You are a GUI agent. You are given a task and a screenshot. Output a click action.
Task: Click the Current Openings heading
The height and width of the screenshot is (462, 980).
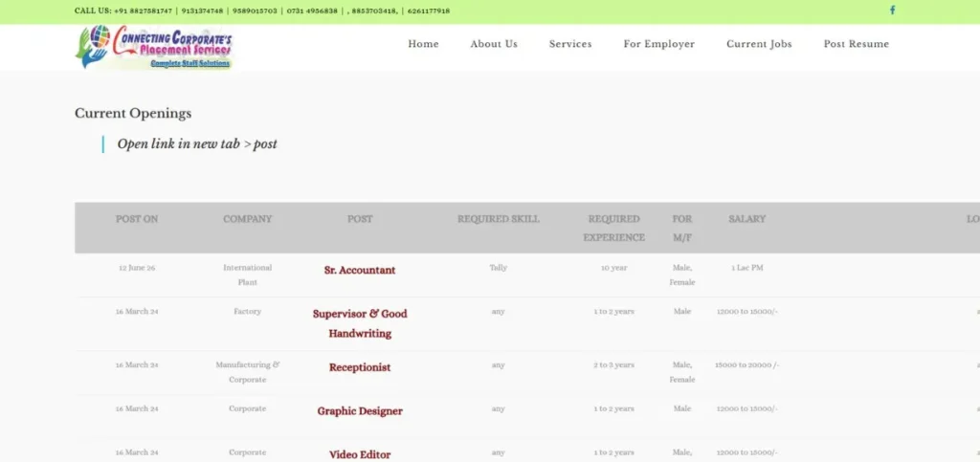coord(133,114)
